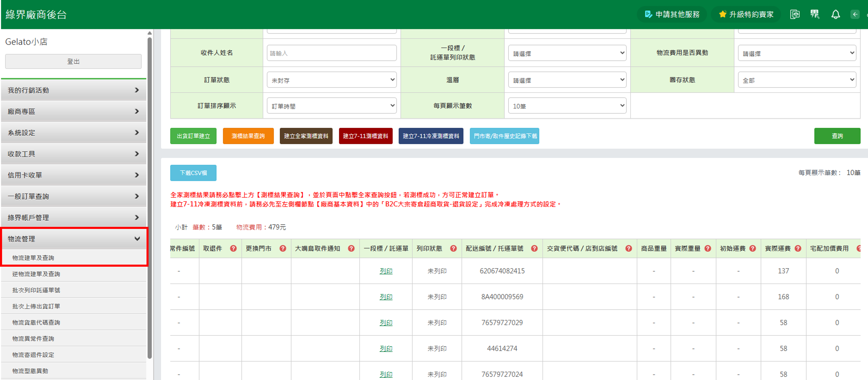This screenshot has width=868, height=380.
Task: Click the notification bell icon
Action: 835,14
